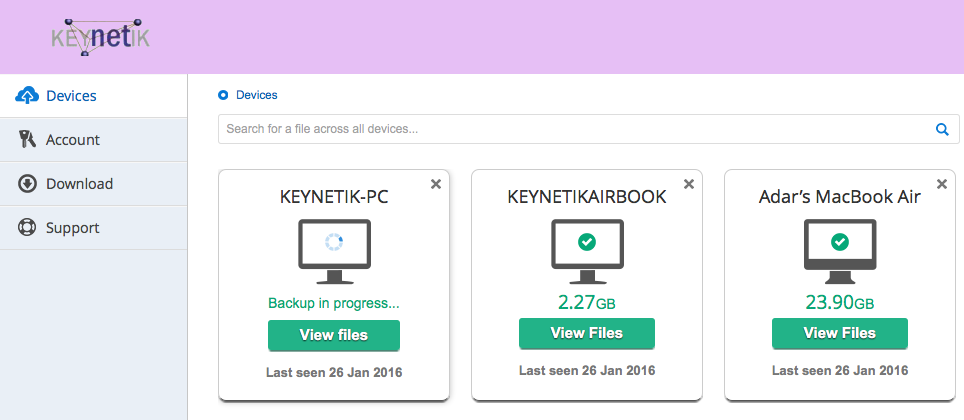
Task: Click MacBook Air's Last seen 26 Jan 2016 text
Action: tap(840, 371)
